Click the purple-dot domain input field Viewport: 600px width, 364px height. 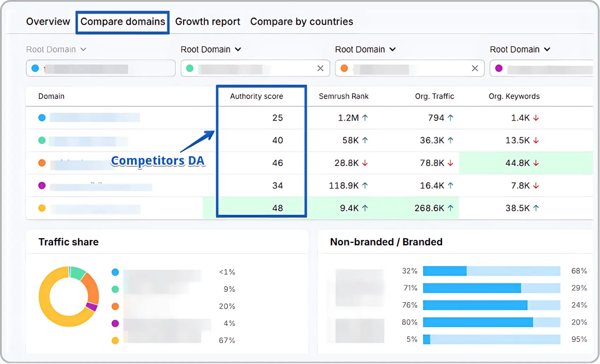pyautogui.click(x=541, y=68)
